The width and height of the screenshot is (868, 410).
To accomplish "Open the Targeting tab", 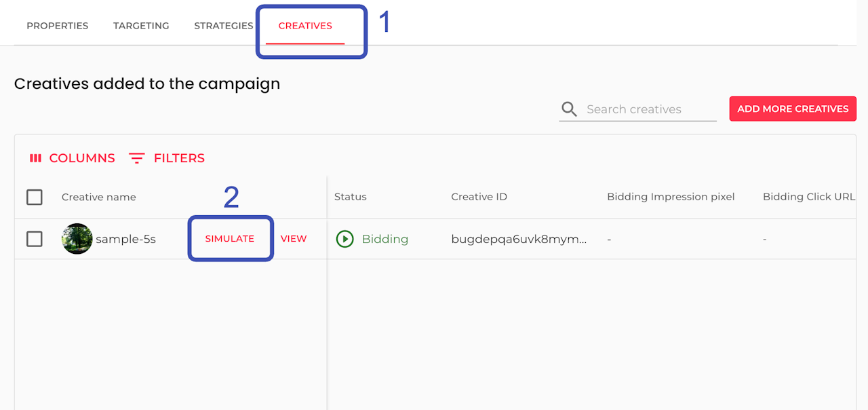I will click(x=141, y=26).
